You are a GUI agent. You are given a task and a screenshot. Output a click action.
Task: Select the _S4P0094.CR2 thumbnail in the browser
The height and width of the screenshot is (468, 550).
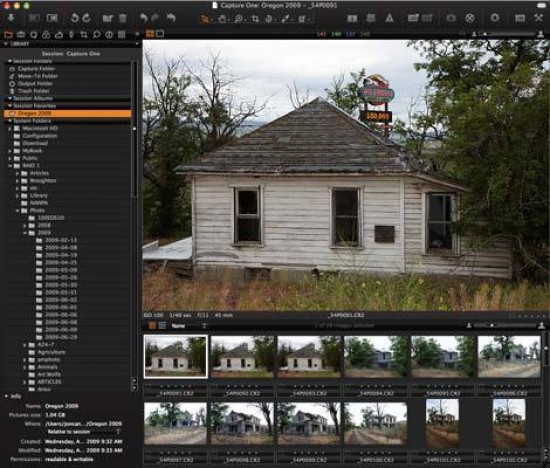[x=376, y=357]
